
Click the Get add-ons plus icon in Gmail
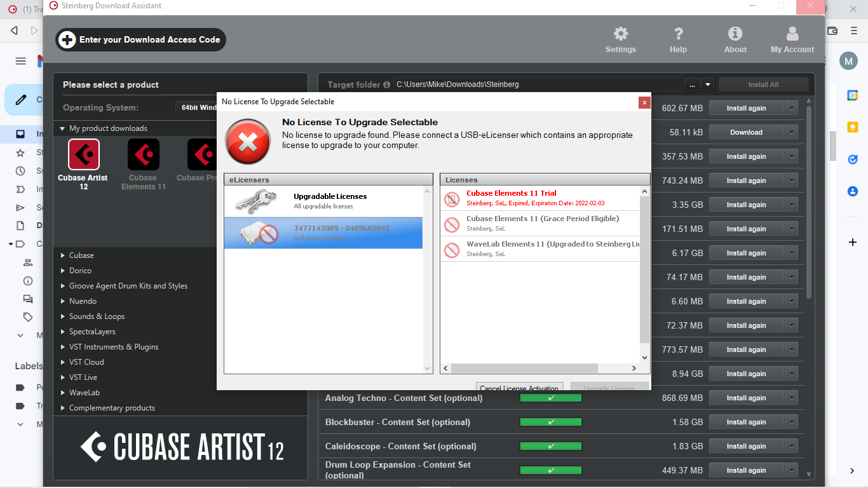click(853, 242)
